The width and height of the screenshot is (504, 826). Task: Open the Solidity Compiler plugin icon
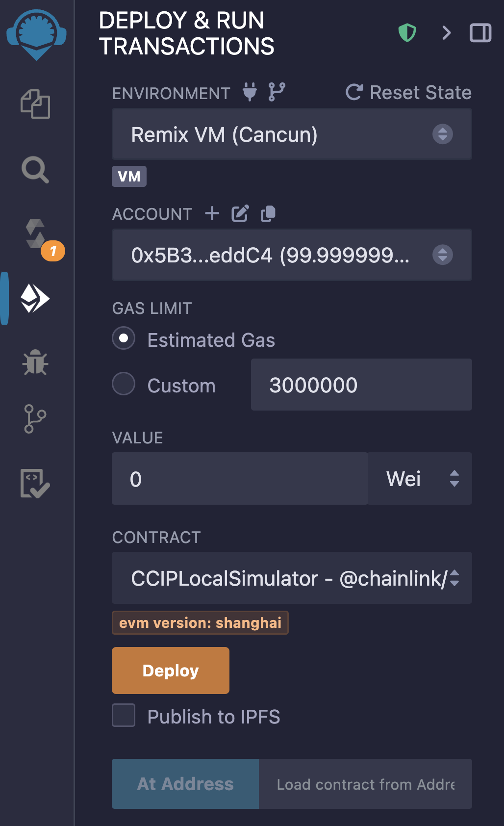pos(36,234)
